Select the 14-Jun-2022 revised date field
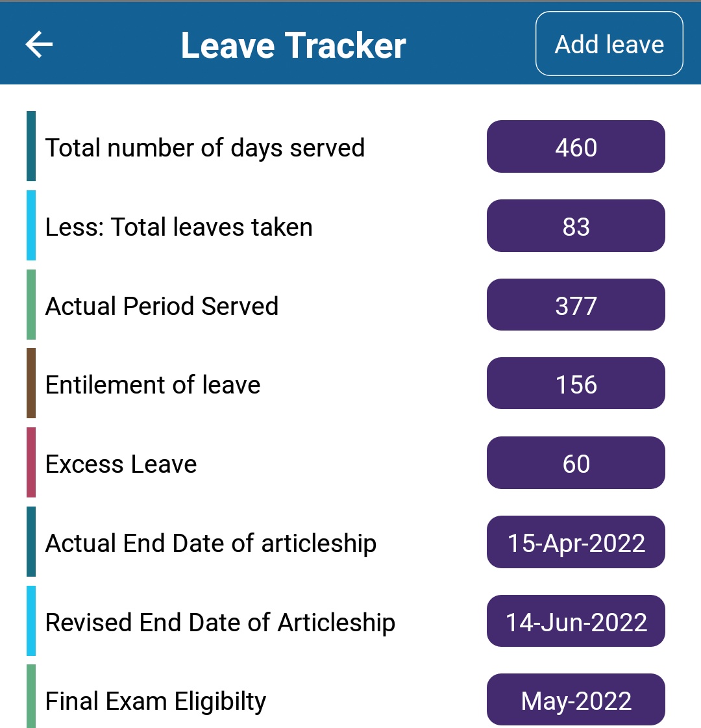 click(576, 621)
